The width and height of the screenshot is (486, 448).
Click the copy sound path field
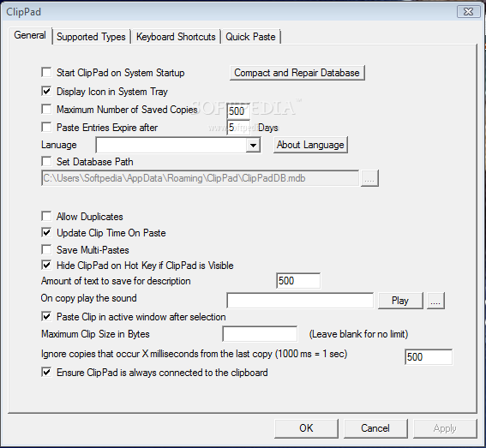tap(300, 301)
